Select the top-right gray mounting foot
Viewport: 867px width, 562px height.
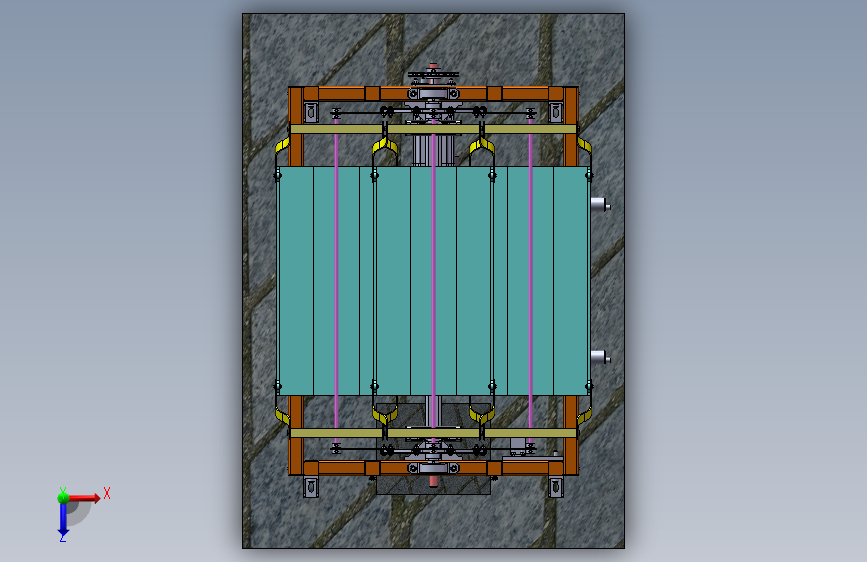point(556,112)
